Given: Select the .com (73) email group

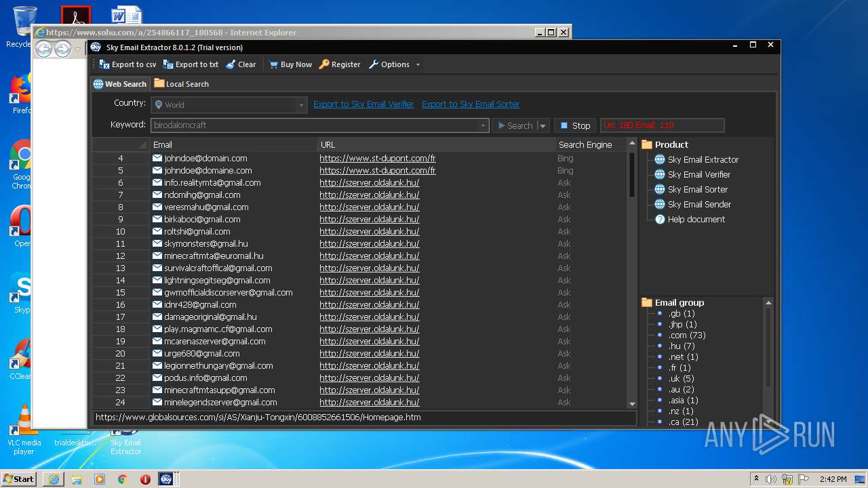Looking at the screenshot, I should tap(687, 335).
